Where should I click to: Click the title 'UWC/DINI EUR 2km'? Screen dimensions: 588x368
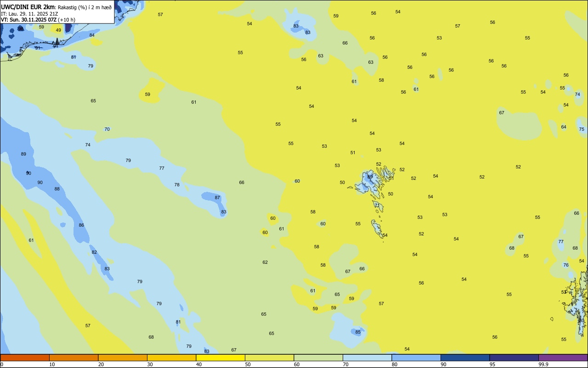(28, 7)
